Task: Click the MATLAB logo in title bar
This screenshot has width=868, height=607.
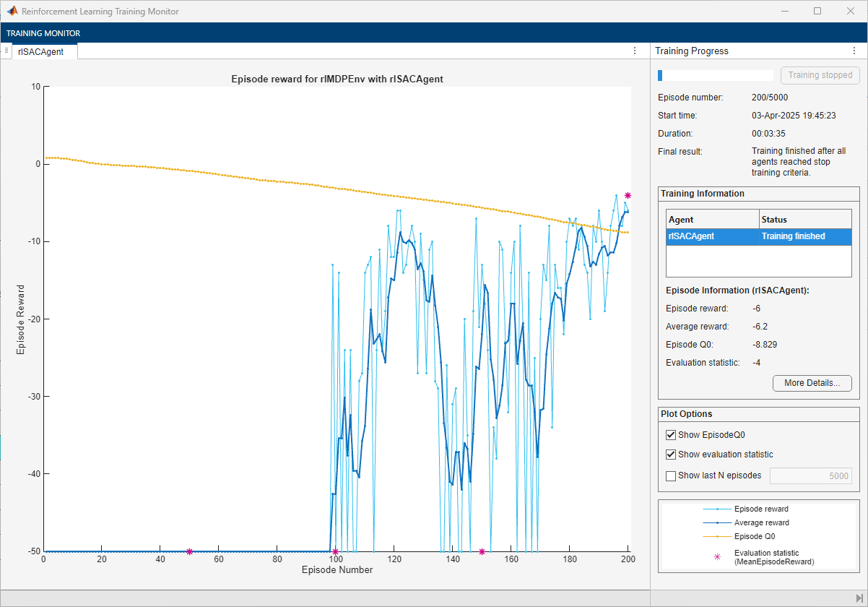Action: [12, 12]
